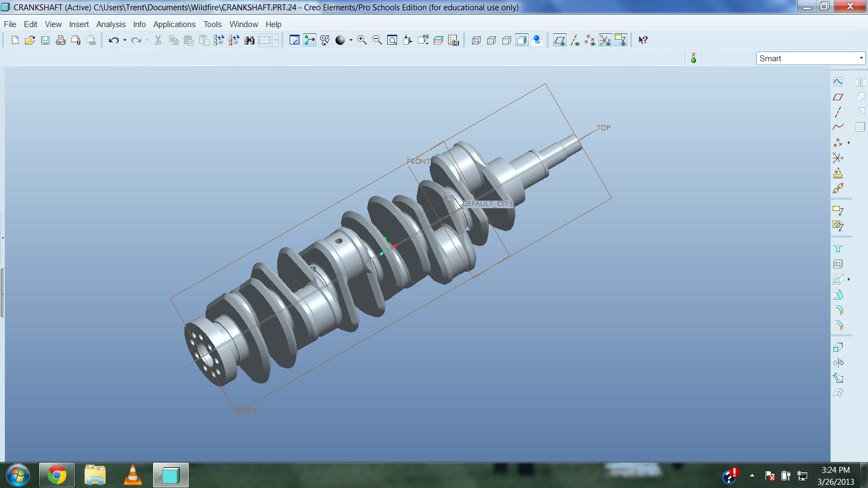The image size is (868, 488).
Task: Click the Datum Plane tool icon
Action: (838, 97)
